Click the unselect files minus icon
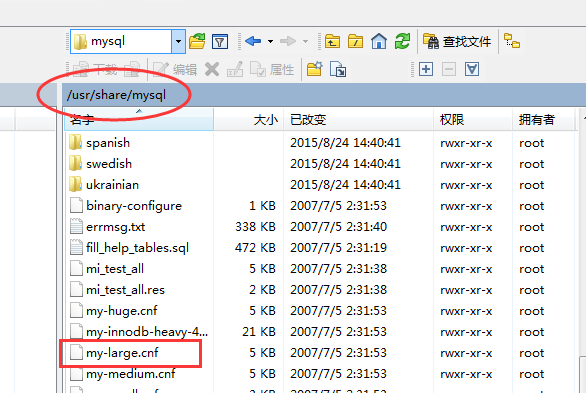 (449, 69)
